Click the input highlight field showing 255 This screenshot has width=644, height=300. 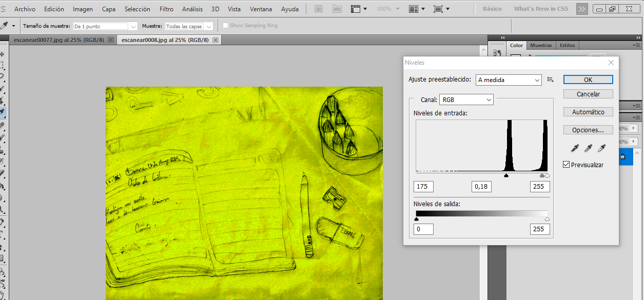[x=540, y=187]
